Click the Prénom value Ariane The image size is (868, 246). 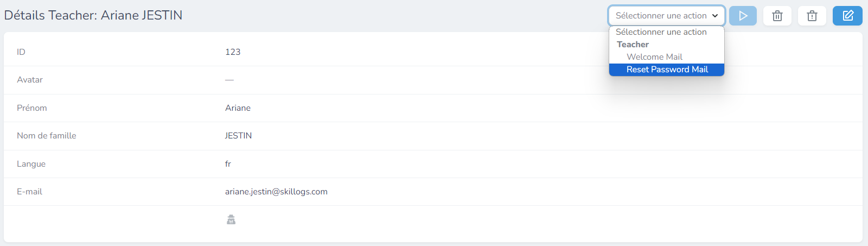(x=238, y=108)
